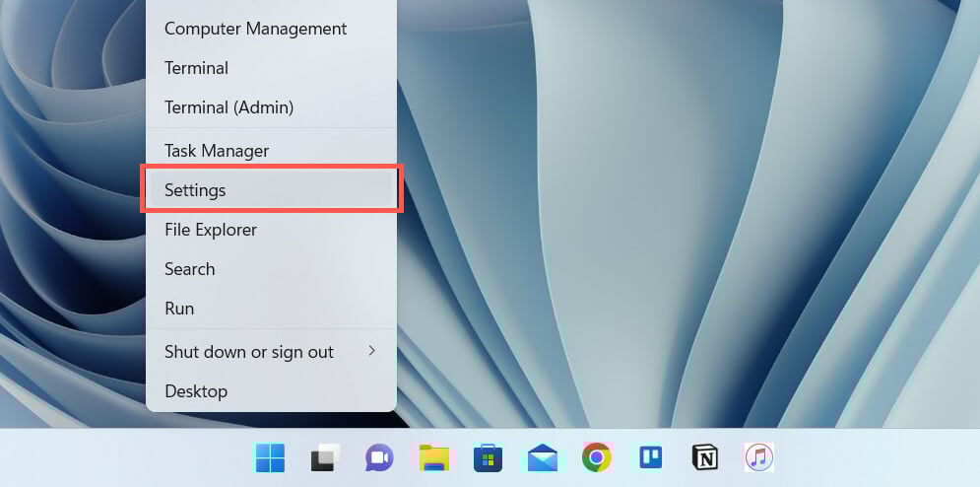Select Desktop in the context menu

(271, 391)
